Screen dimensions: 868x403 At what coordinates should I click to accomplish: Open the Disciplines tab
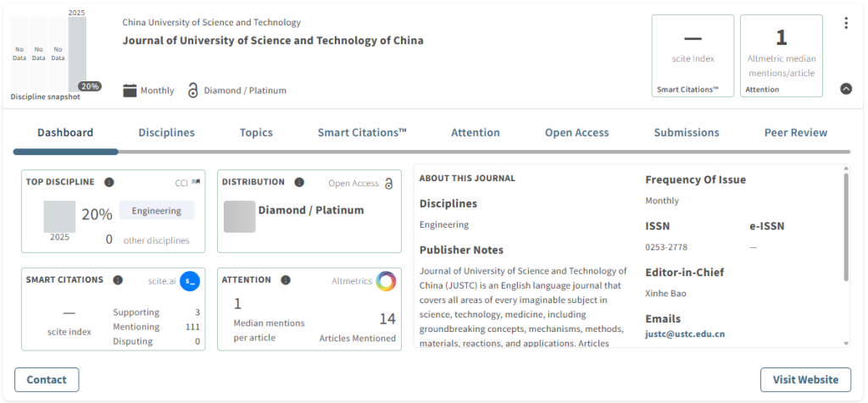(x=167, y=133)
